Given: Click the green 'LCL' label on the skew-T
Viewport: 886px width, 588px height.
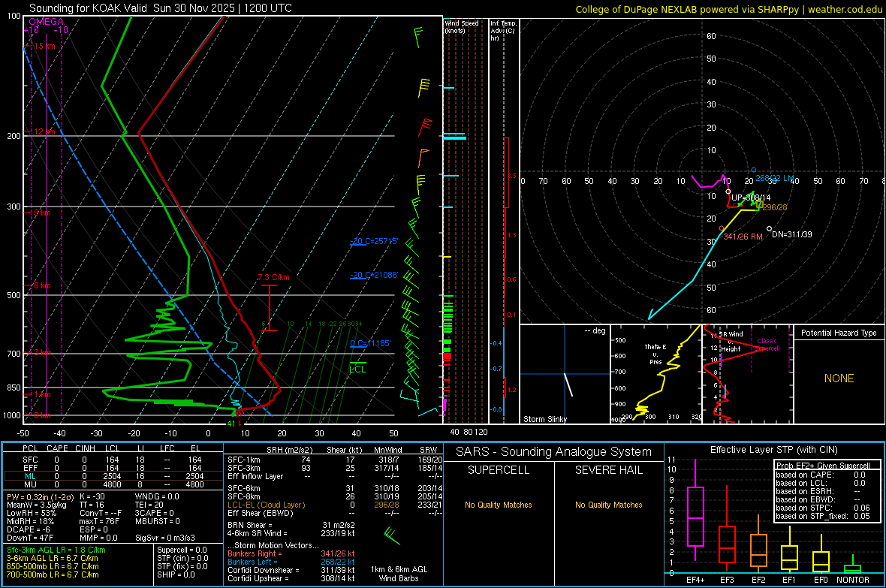Looking at the screenshot, I should (357, 369).
